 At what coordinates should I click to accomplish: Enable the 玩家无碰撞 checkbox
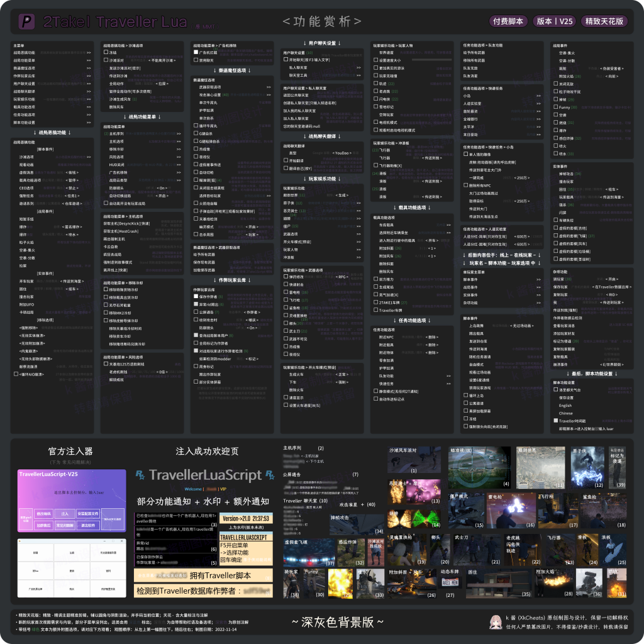pos(376,75)
